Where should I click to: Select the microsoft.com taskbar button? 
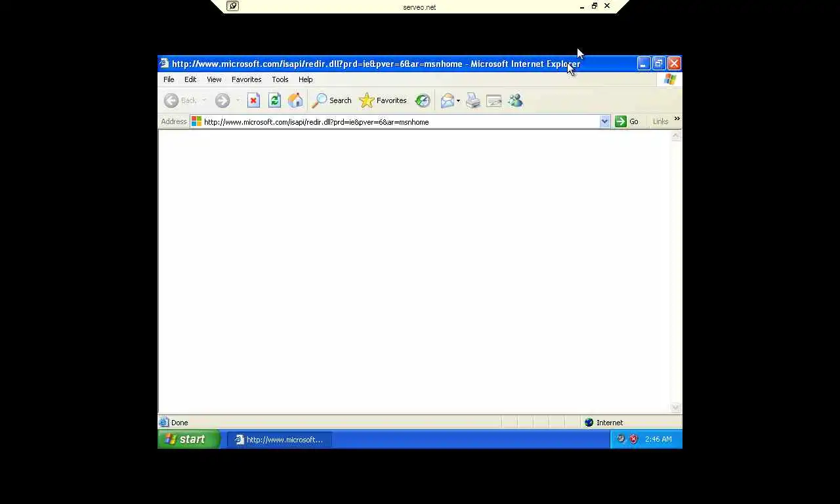(x=280, y=440)
